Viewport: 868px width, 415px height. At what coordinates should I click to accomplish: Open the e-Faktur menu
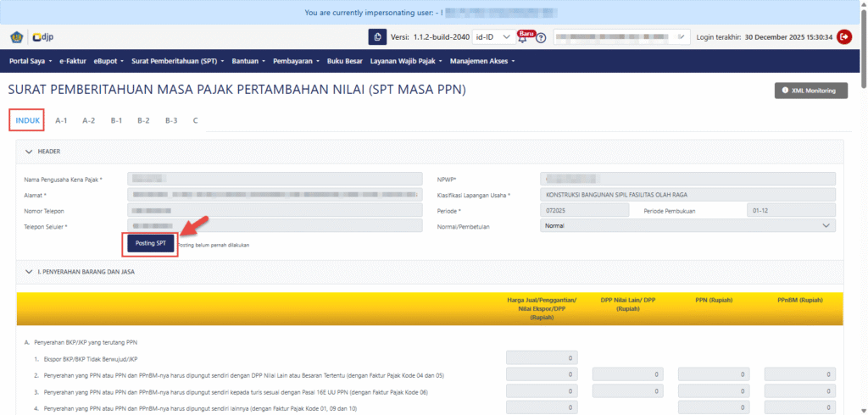(73, 61)
